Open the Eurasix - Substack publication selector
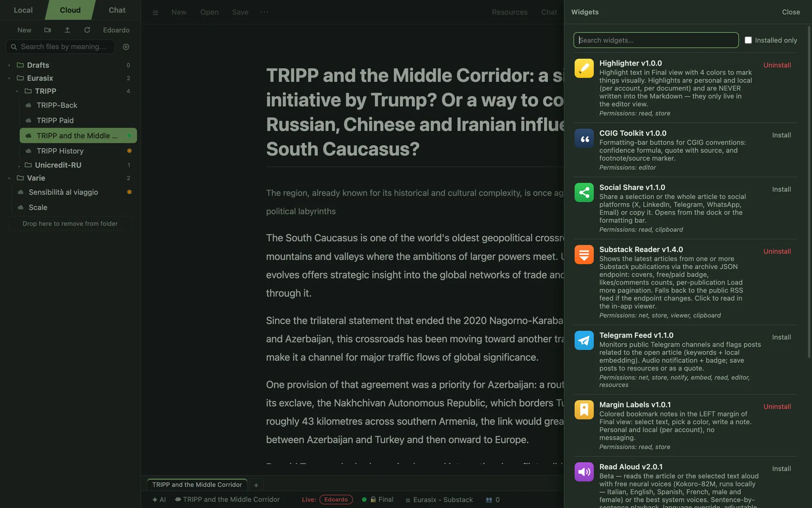The height and width of the screenshot is (508, 812). pyautogui.click(x=439, y=500)
